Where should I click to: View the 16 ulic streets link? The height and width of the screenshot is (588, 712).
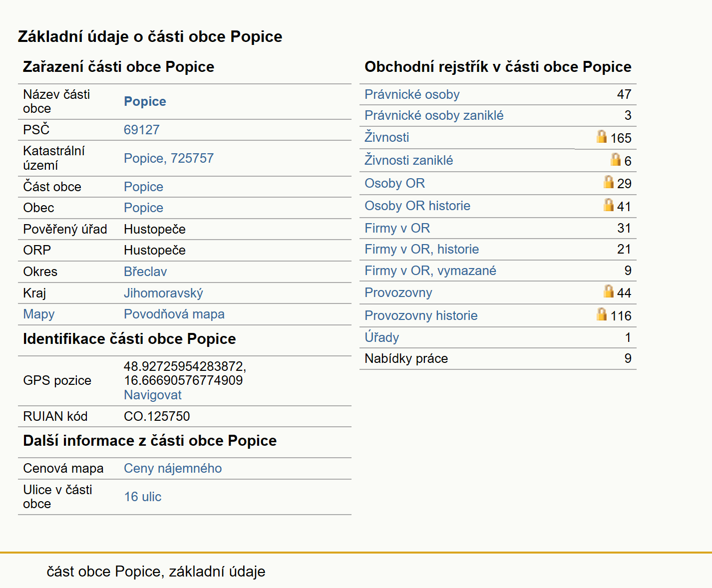pos(143,497)
